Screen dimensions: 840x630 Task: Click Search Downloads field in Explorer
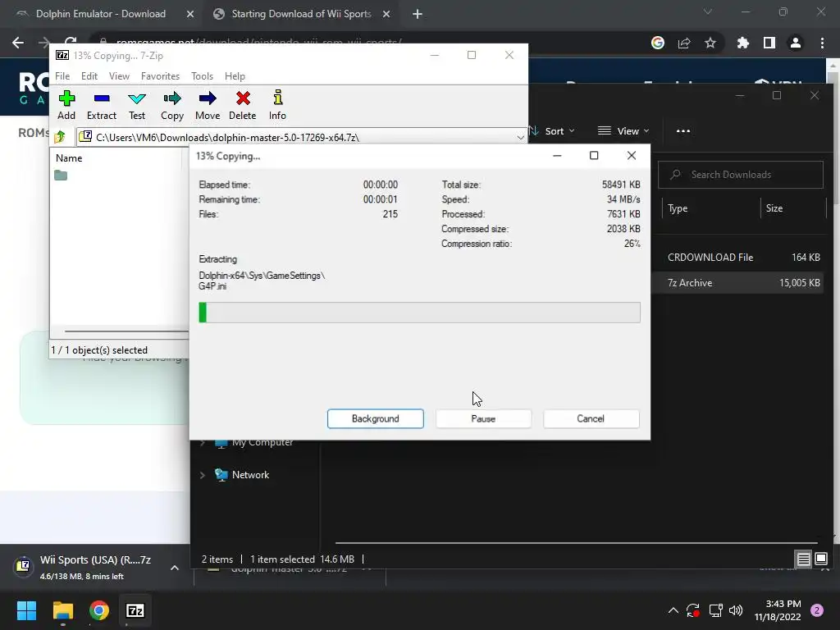pyautogui.click(x=741, y=175)
